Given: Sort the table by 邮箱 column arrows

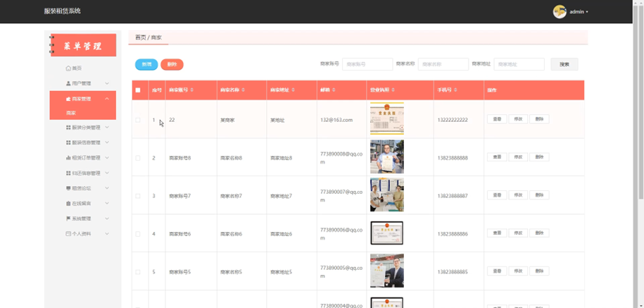Looking at the screenshot, I should click(x=334, y=90).
